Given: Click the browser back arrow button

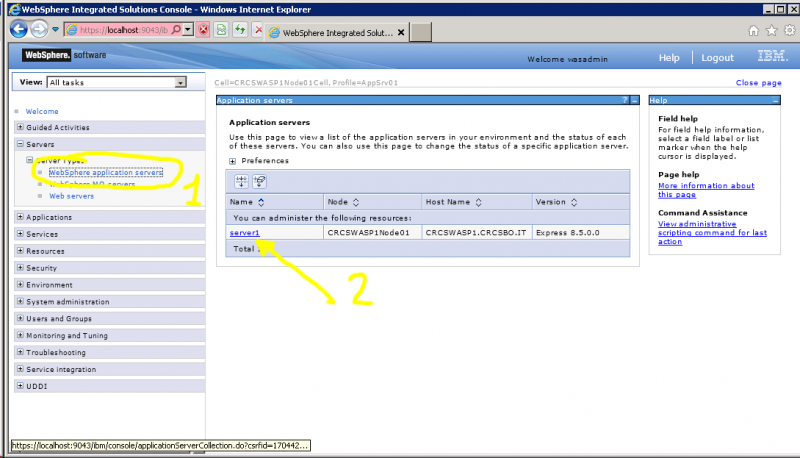Looking at the screenshot, I should [x=19, y=30].
